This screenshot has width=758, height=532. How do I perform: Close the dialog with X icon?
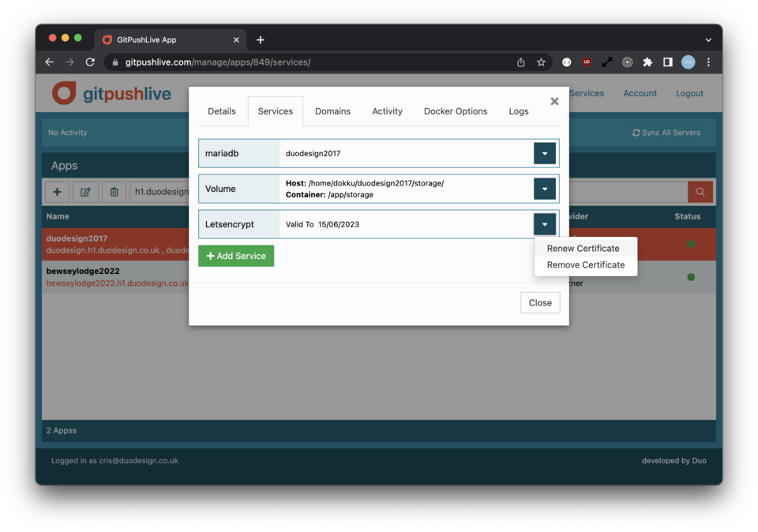pos(554,101)
